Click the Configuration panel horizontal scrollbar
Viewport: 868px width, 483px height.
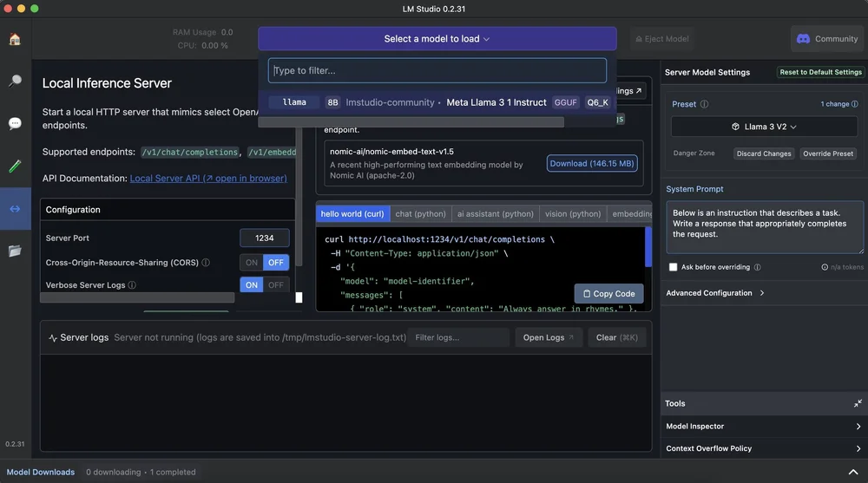click(137, 297)
